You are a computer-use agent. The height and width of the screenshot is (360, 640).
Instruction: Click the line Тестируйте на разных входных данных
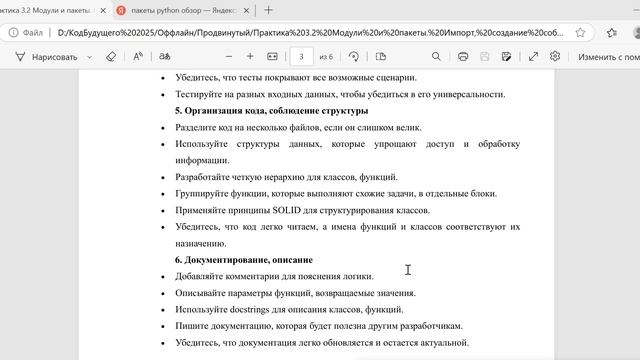(340, 94)
